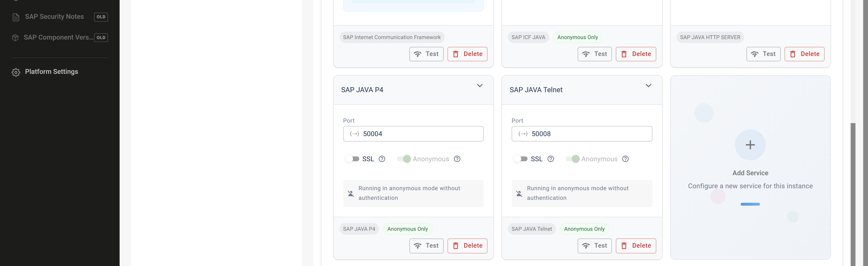Toggle SSL for SAP JAVA Telnet
The width and height of the screenshot is (868, 266).
pyautogui.click(x=521, y=159)
